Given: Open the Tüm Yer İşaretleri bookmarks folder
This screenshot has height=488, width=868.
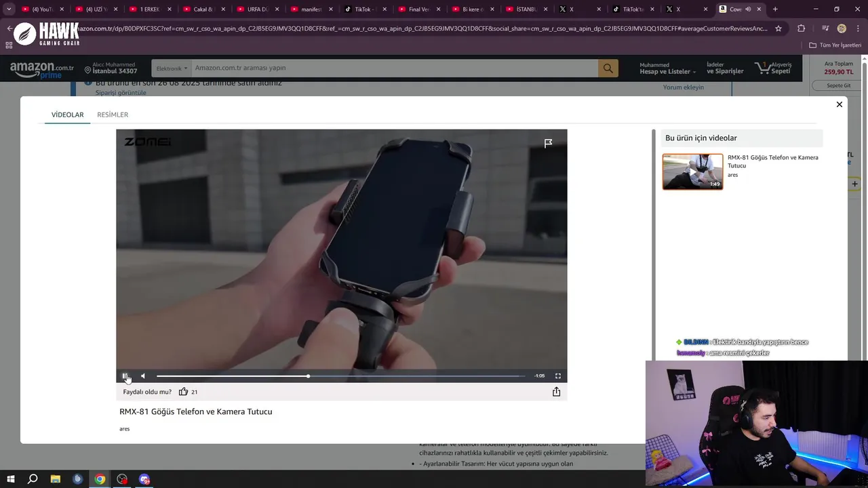Looking at the screenshot, I should click(835, 45).
